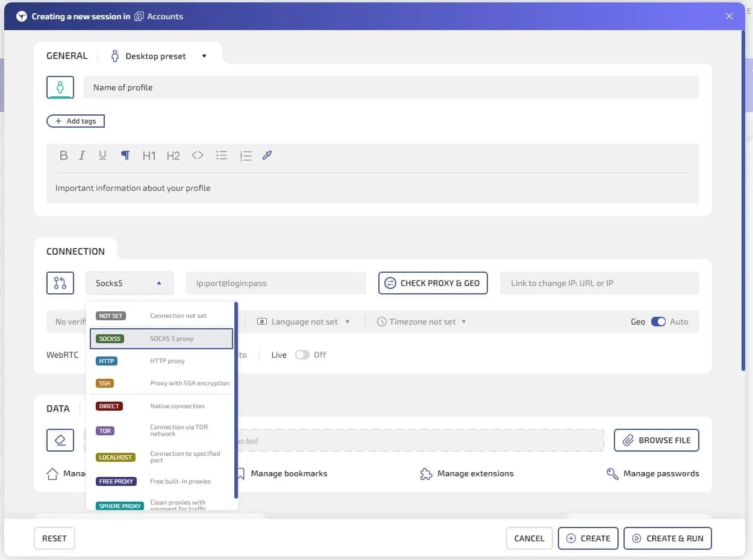Screen dimensions: 753x560
Task: Click the CREATE & RUN button
Action: (667, 538)
